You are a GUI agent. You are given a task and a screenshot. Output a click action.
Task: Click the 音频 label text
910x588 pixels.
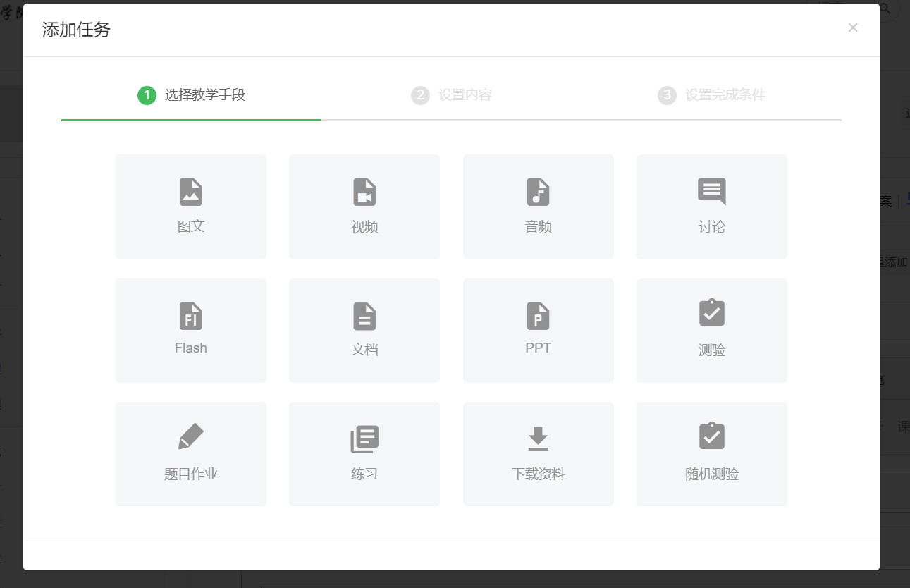click(x=538, y=227)
